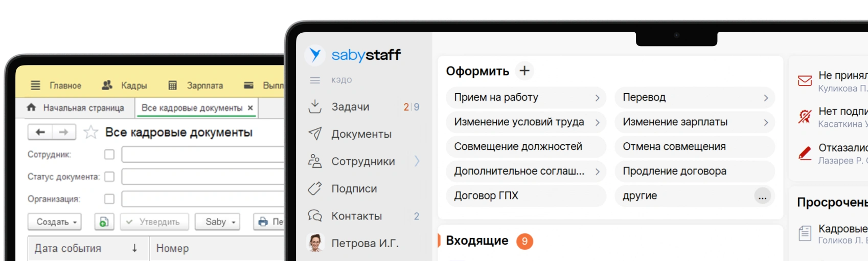Screen dimensions: 868x261
Task: Click the Утвердить button
Action: [155, 222]
